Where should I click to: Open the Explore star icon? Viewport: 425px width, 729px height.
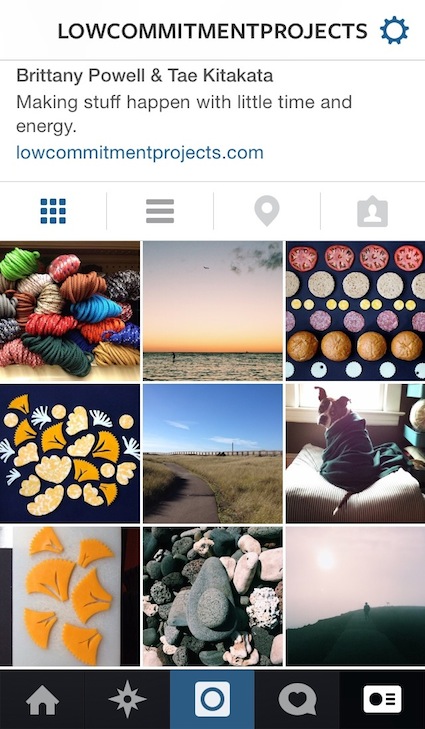(x=127, y=699)
